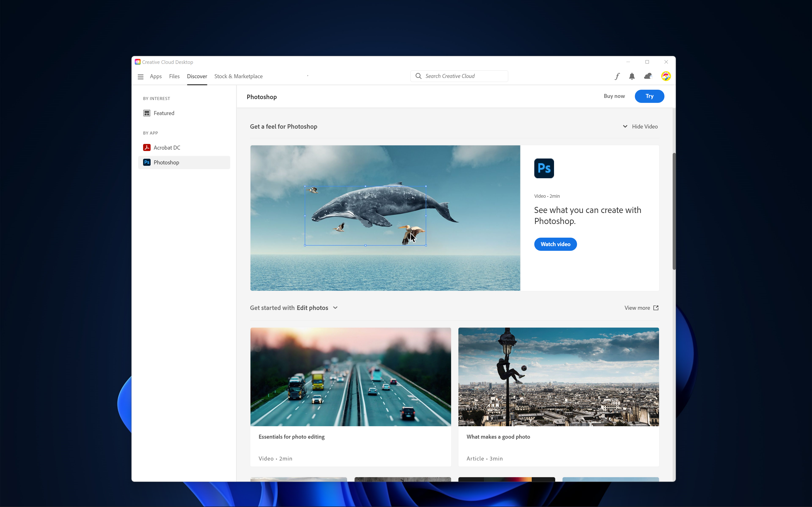
Task: Open the search magnifier in Creative Cloud
Action: pyautogui.click(x=418, y=76)
